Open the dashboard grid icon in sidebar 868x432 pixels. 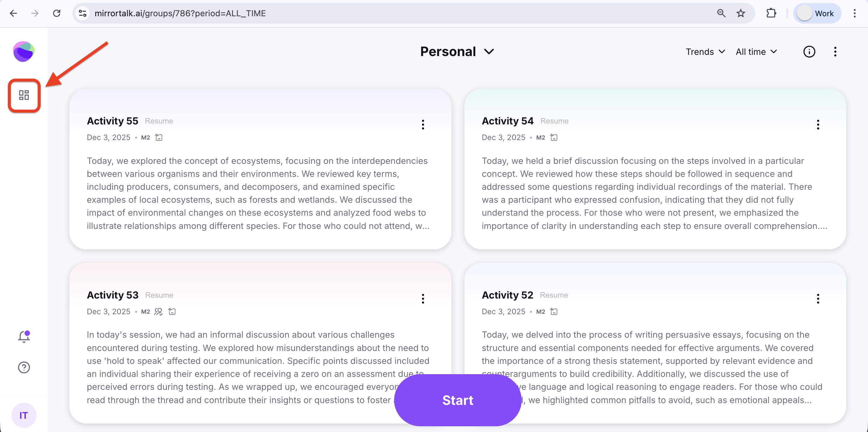point(24,95)
